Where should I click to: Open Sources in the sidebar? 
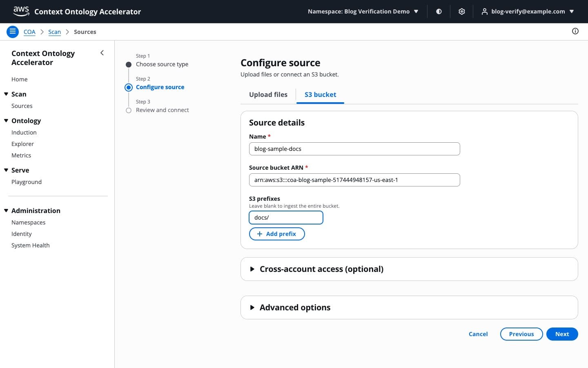click(22, 106)
